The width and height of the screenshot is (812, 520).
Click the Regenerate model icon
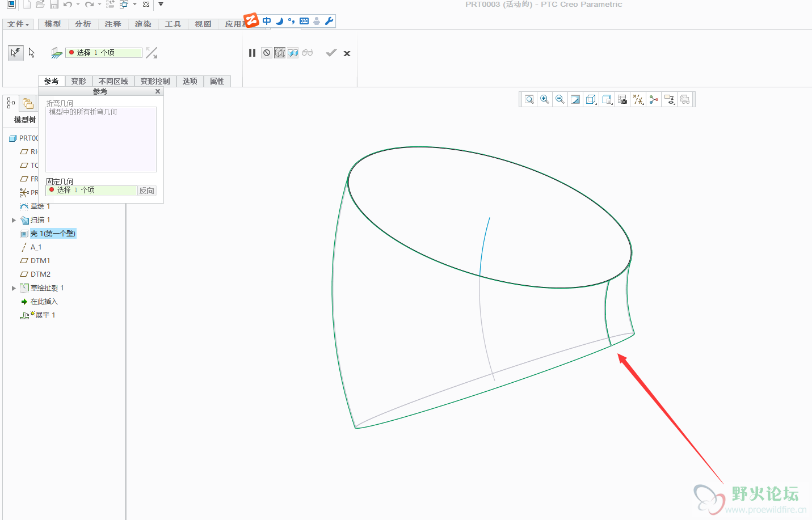[110, 4]
